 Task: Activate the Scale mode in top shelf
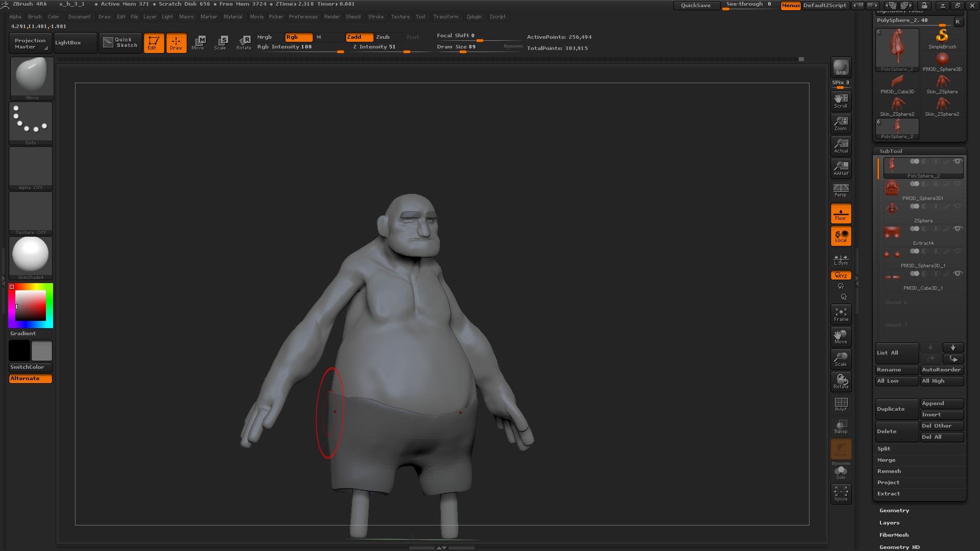point(220,43)
